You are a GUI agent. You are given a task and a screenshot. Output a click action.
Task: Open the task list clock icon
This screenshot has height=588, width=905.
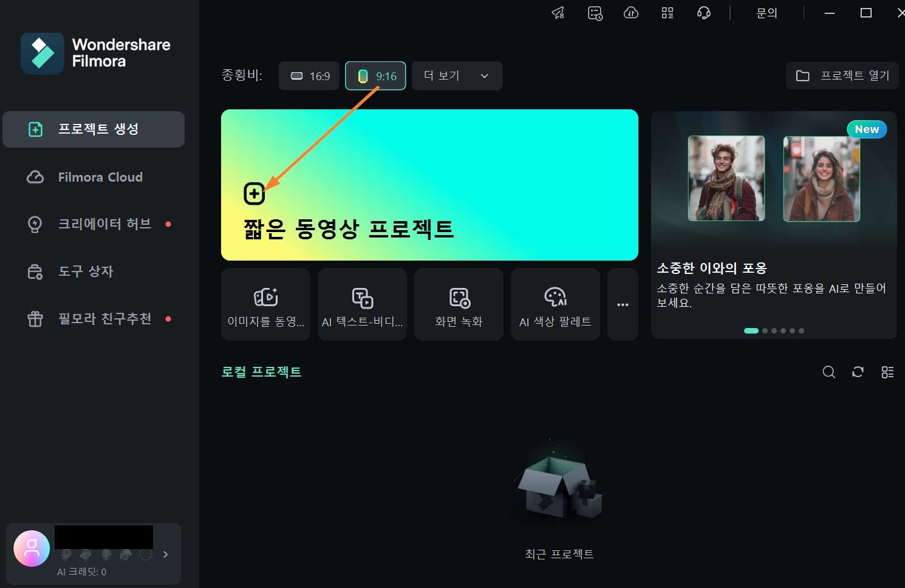click(x=595, y=13)
